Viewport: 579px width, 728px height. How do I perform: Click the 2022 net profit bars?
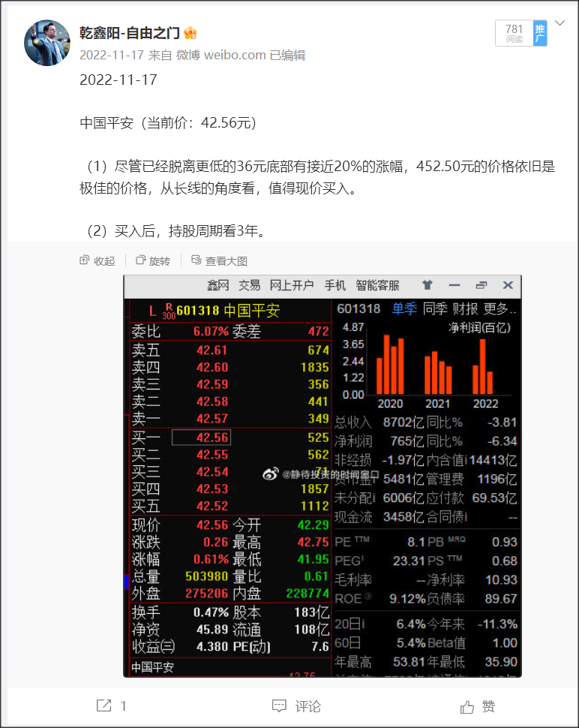[x=482, y=367]
